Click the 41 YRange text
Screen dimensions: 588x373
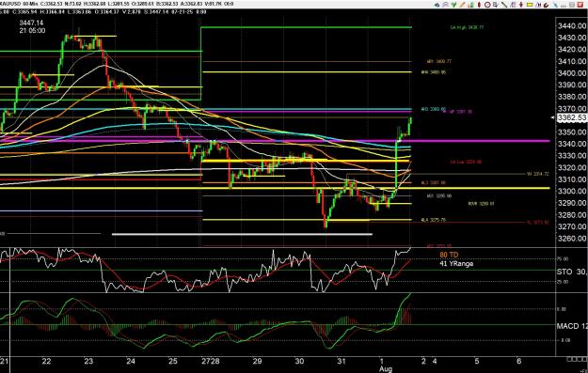click(x=456, y=264)
